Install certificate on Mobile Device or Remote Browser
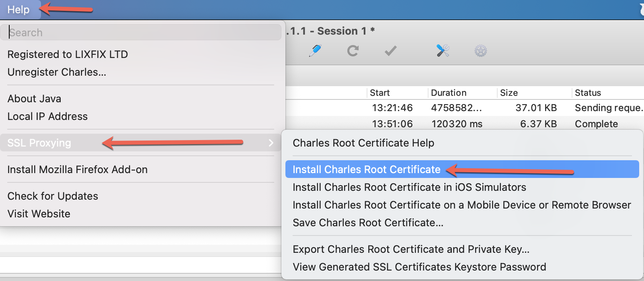The height and width of the screenshot is (281, 644). tap(461, 205)
